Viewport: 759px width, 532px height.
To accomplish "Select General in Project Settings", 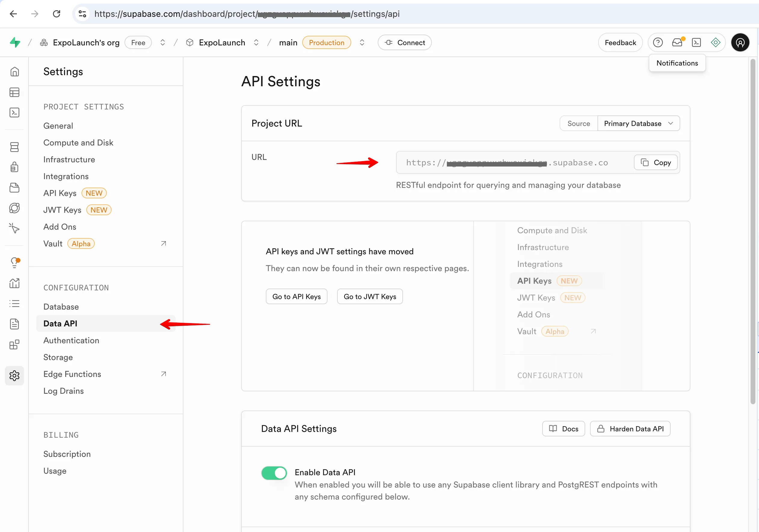I will 58,126.
